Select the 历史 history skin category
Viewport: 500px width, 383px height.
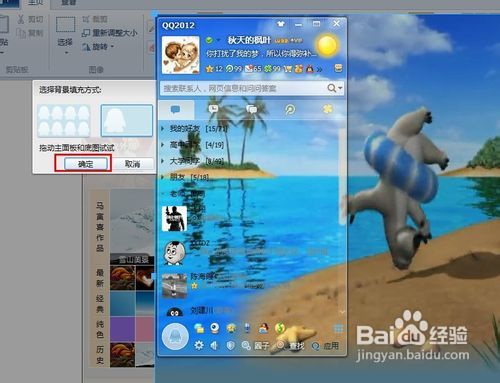click(x=100, y=354)
